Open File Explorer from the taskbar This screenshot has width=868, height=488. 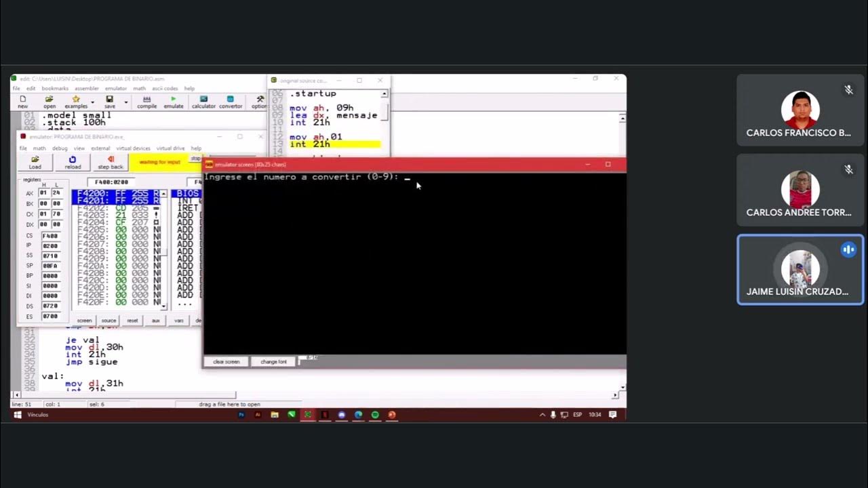(x=275, y=415)
